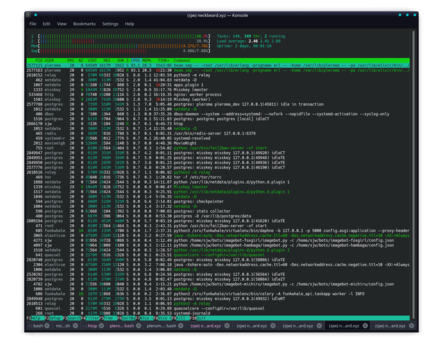Switch to the first bash tab

point(39,326)
